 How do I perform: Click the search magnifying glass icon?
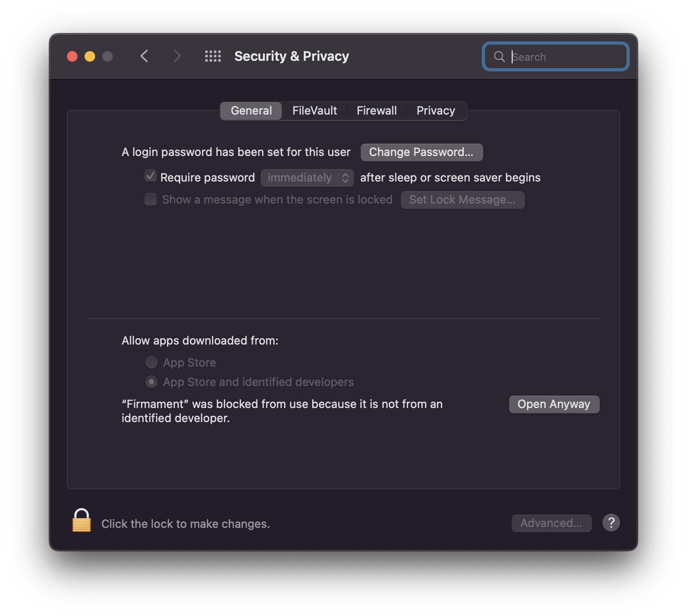tap(499, 57)
